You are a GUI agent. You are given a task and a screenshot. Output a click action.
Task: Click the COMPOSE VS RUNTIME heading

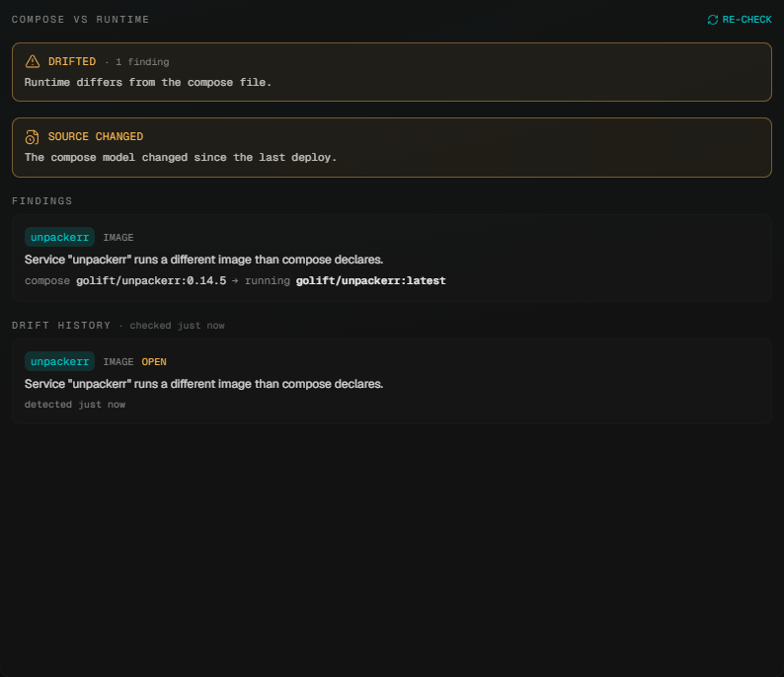click(x=81, y=20)
